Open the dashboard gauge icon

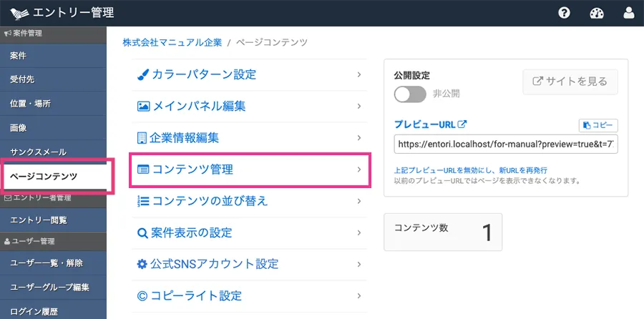pyautogui.click(x=597, y=13)
